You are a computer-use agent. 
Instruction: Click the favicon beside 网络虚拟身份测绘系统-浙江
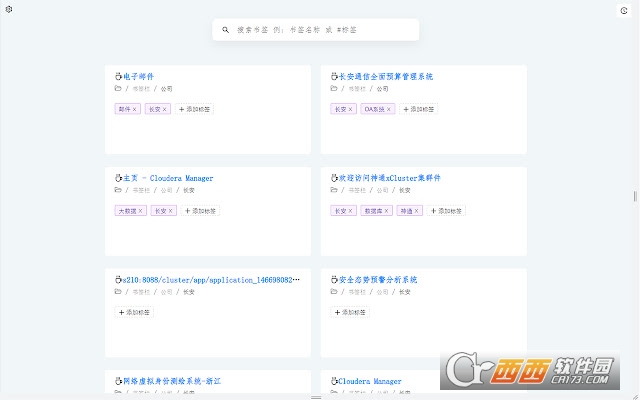click(118, 381)
